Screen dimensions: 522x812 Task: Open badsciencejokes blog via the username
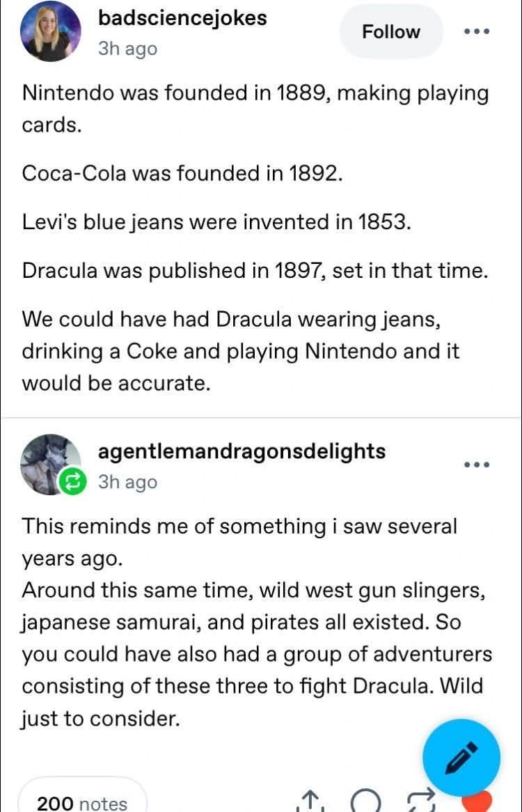[182, 18]
